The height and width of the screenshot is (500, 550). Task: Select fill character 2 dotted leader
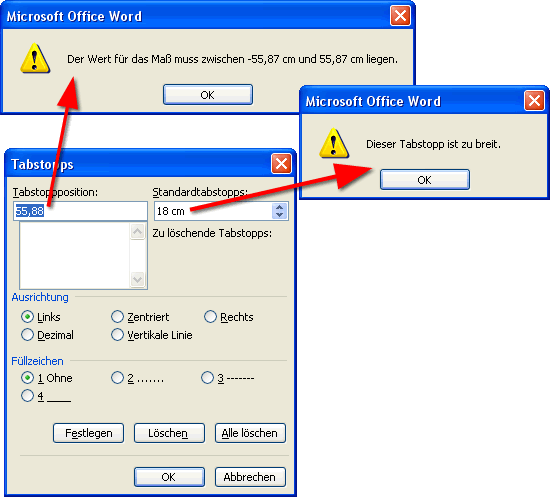point(117,378)
